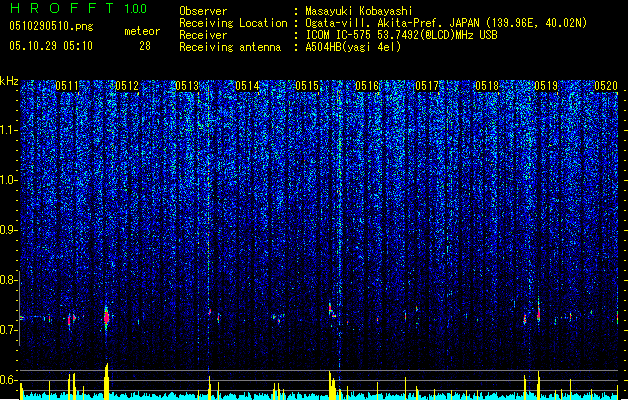Click time marker 0520
The image size is (629, 400).
pos(606,86)
